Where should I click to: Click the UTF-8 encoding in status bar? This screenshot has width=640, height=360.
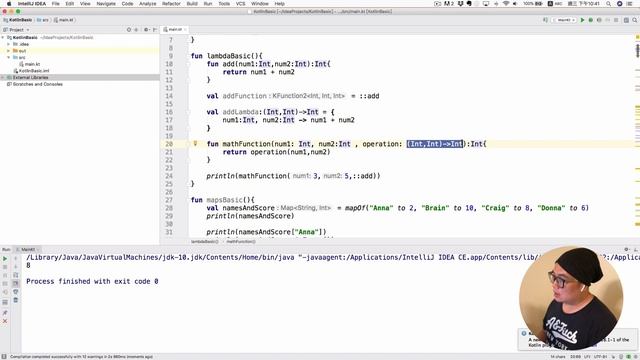tap(601, 357)
